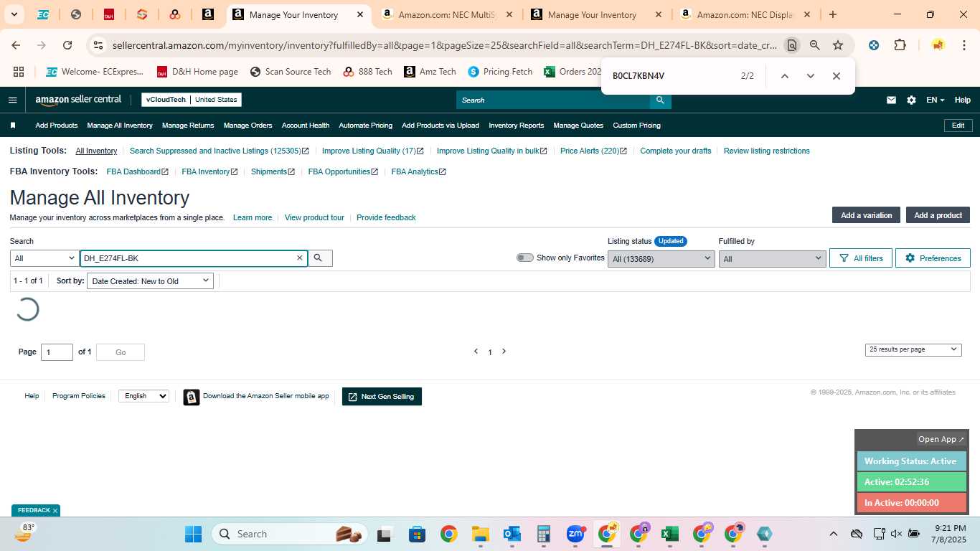The width and height of the screenshot is (980, 551).
Task: Open Outlook from the taskbar
Action: pyautogui.click(x=512, y=534)
